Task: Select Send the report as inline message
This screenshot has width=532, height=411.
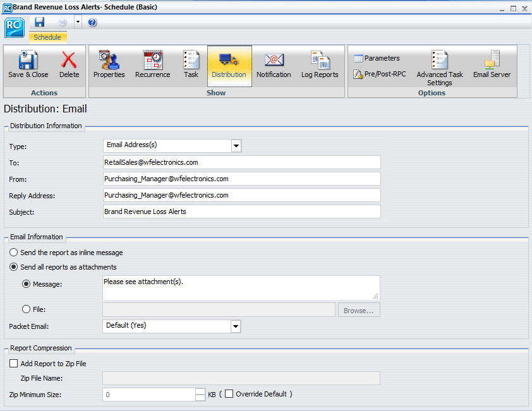Action: 13,253
